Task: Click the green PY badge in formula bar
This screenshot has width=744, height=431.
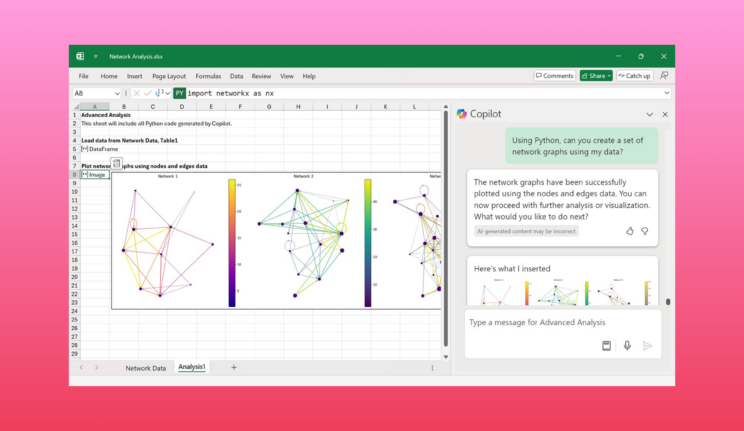Action: pyautogui.click(x=179, y=94)
